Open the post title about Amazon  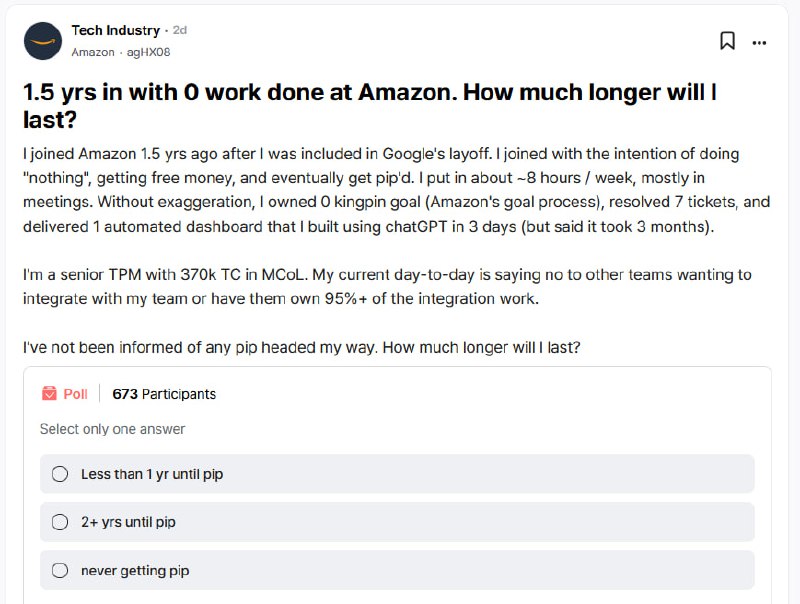point(370,106)
